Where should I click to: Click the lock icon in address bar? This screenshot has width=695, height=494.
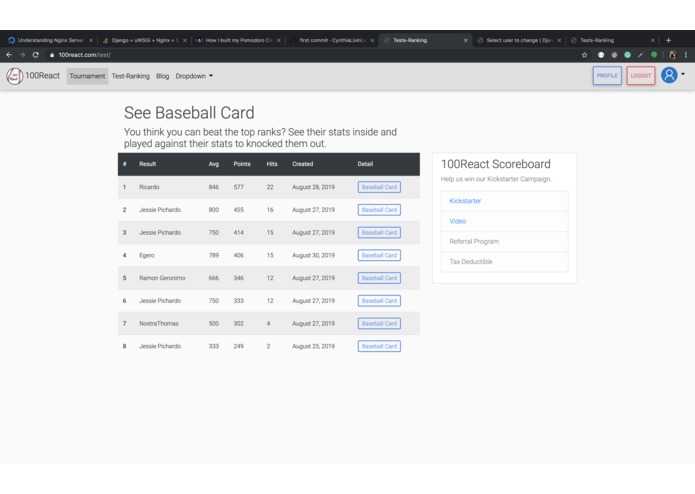coord(52,55)
